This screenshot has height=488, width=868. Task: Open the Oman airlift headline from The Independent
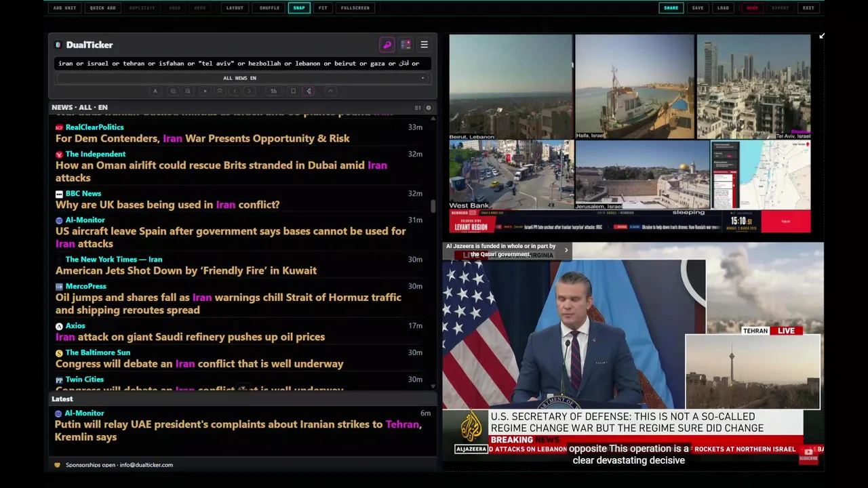tap(221, 171)
